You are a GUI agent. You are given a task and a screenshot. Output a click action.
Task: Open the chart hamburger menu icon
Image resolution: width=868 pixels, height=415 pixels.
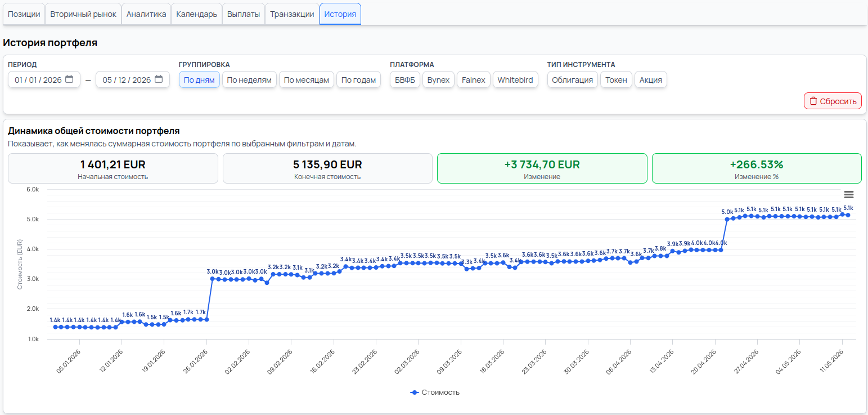coord(849,195)
